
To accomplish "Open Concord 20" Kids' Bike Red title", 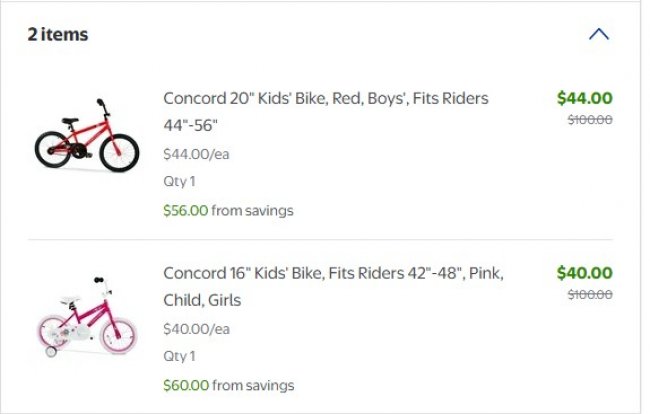I will tap(325, 98).
